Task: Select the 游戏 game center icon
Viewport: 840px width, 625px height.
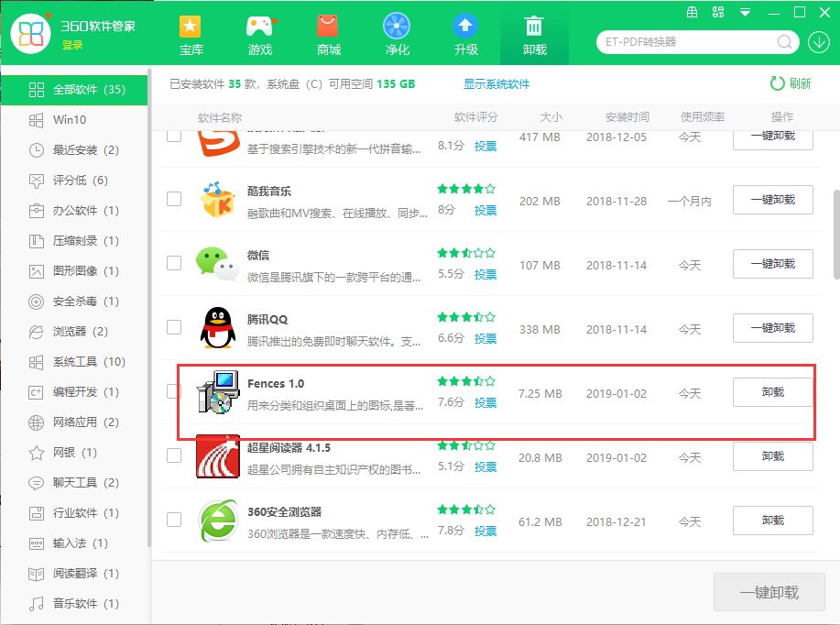Action: coord(259,27)
